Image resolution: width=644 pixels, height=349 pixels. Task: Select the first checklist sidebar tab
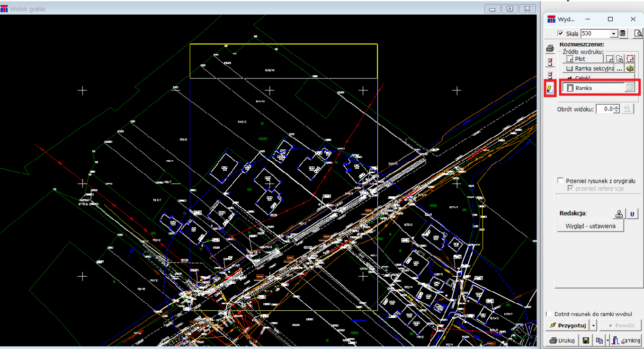pyautogui.click(x=550, y=62)
